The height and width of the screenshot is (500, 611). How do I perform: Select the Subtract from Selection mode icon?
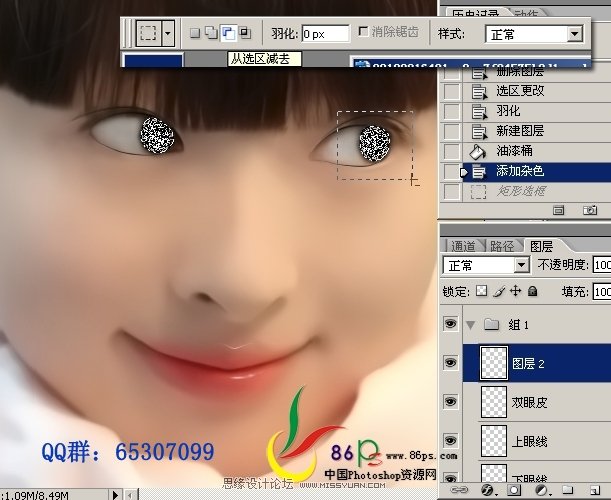(x=228, y=33)
